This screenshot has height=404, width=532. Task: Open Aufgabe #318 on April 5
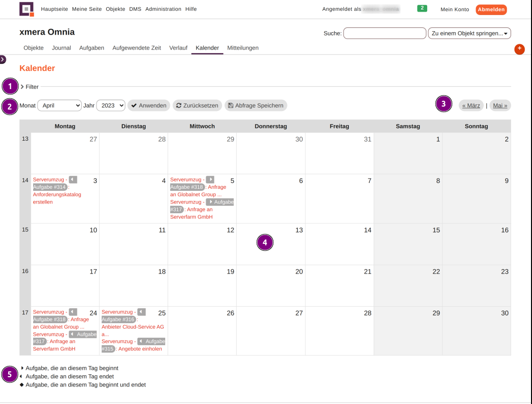click(187, 187)
